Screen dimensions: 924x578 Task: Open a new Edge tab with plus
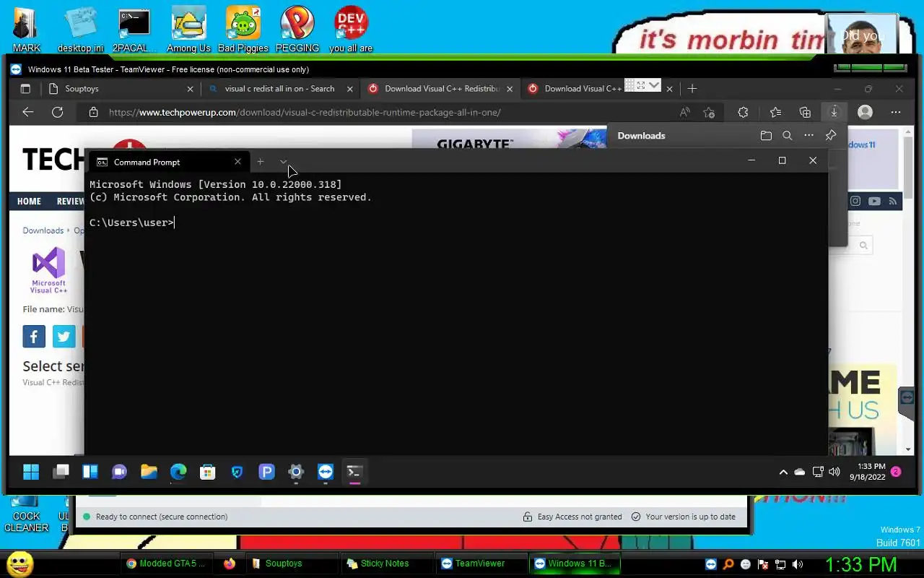(x=692, y=89)
